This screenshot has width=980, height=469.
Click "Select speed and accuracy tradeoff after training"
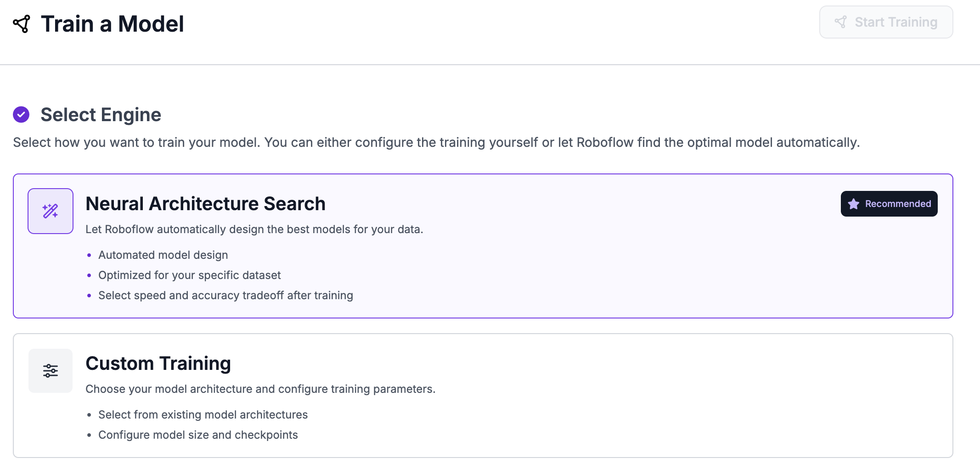point(226,296)
